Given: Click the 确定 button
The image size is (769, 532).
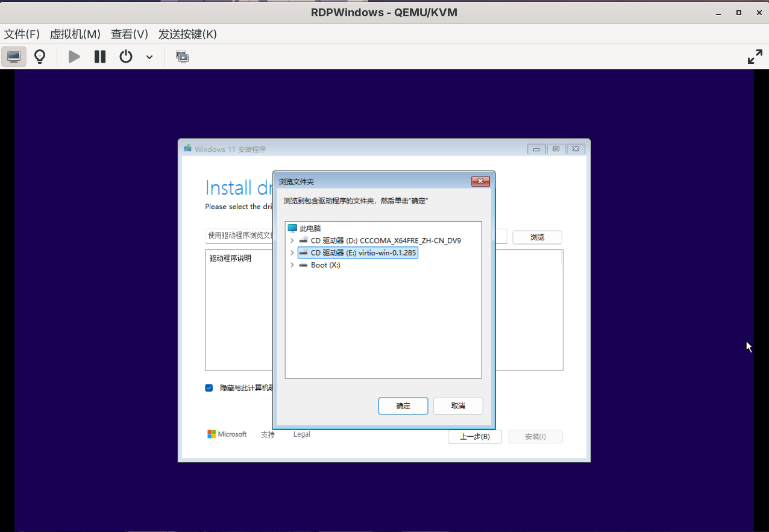Looking at the screenshot, I should pos(403,406).
